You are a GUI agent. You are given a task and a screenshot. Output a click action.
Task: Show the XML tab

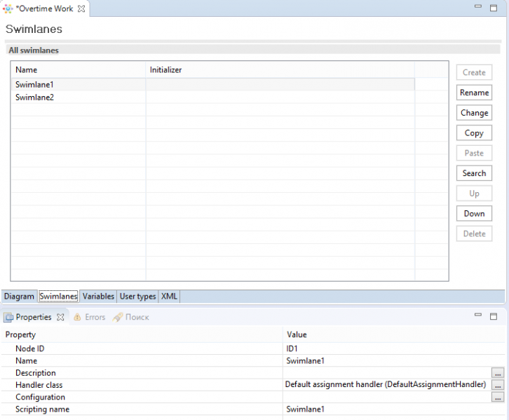pyautogui.click(x=169, y=297)
